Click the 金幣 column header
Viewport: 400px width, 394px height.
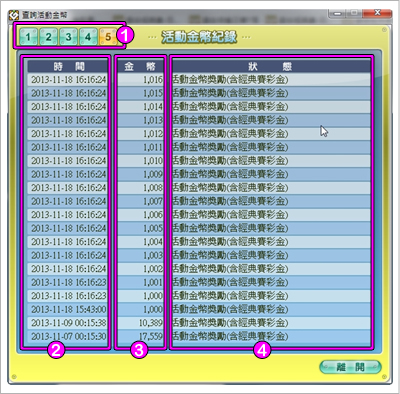pos(140,66)
